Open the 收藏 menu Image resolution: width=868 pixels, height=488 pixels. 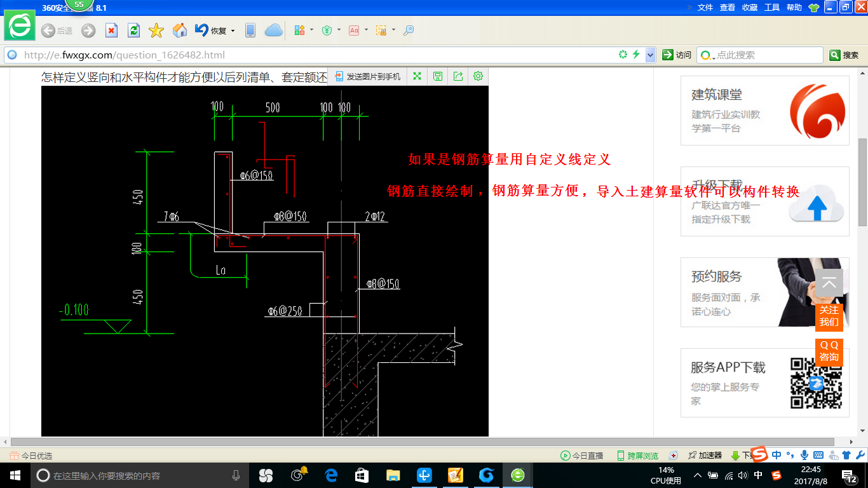[x=750, y=7]
